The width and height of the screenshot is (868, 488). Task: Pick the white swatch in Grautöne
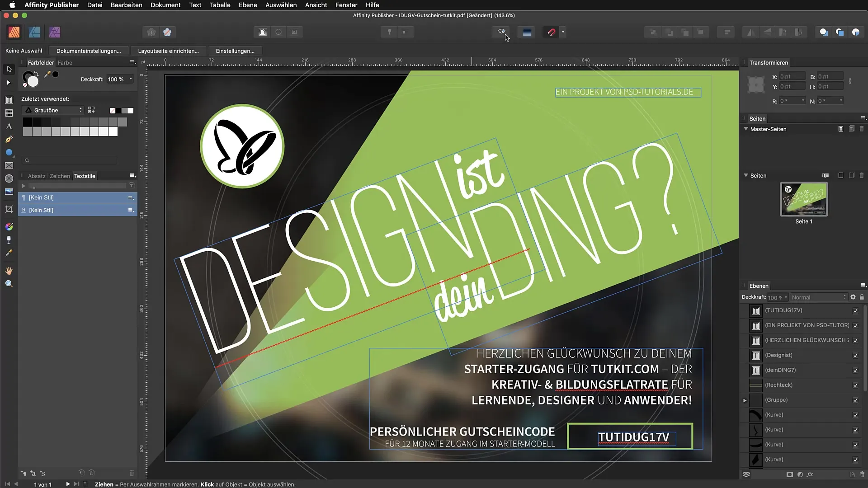click(113, 131)
